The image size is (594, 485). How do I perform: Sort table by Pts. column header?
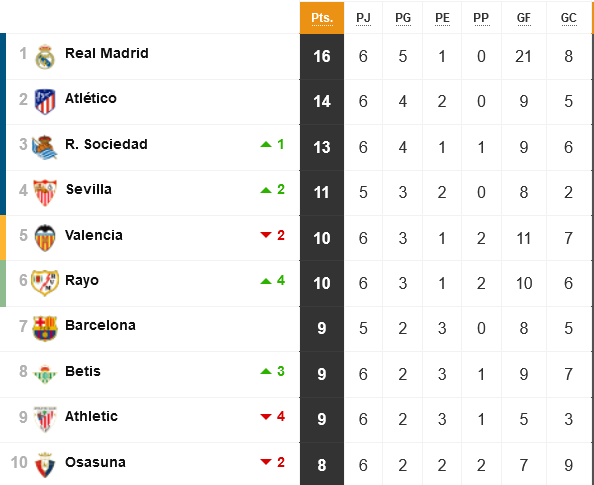(322, 18)
